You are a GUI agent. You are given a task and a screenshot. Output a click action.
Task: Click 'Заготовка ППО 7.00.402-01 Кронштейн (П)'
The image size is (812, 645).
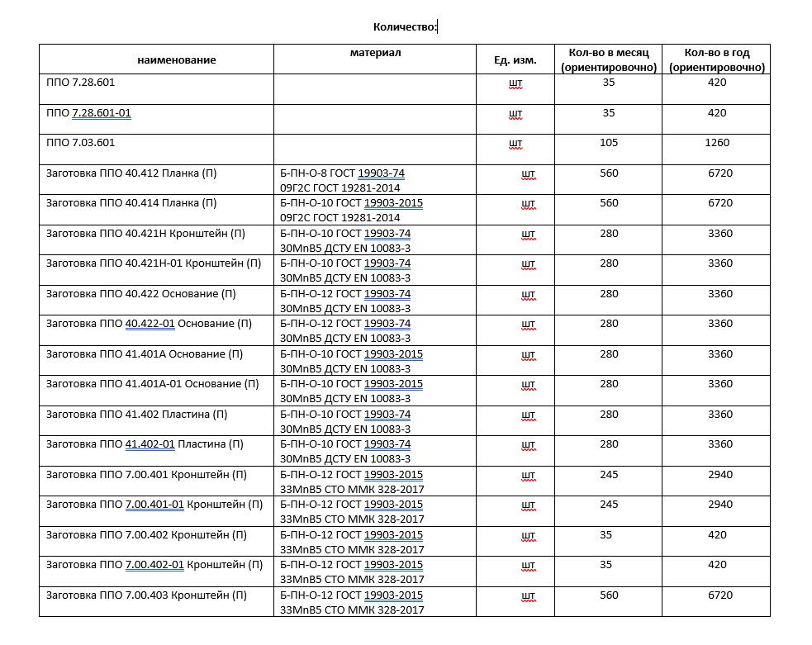[154, 565]
